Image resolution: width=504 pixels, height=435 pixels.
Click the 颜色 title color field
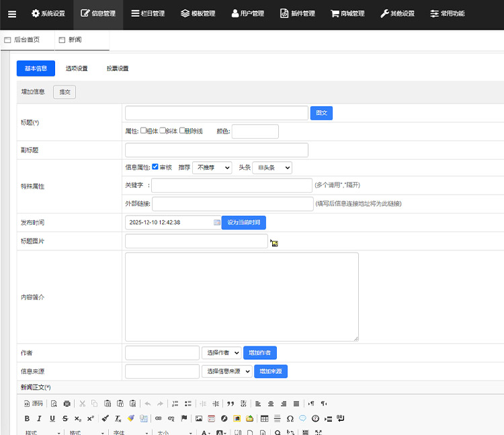tap(255, 131)
